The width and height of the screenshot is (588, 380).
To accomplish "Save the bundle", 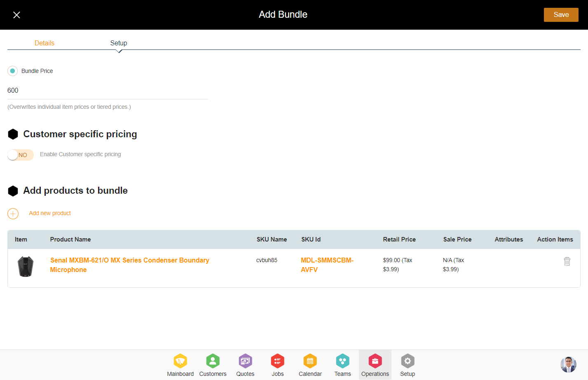I will [x=561, y=15].
